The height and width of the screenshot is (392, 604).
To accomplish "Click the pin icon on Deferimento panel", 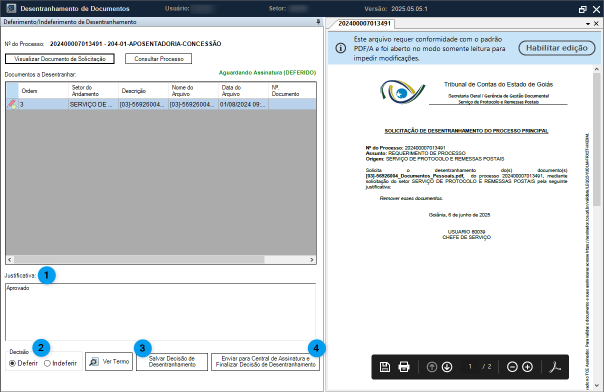I will (x=318, y=22).
